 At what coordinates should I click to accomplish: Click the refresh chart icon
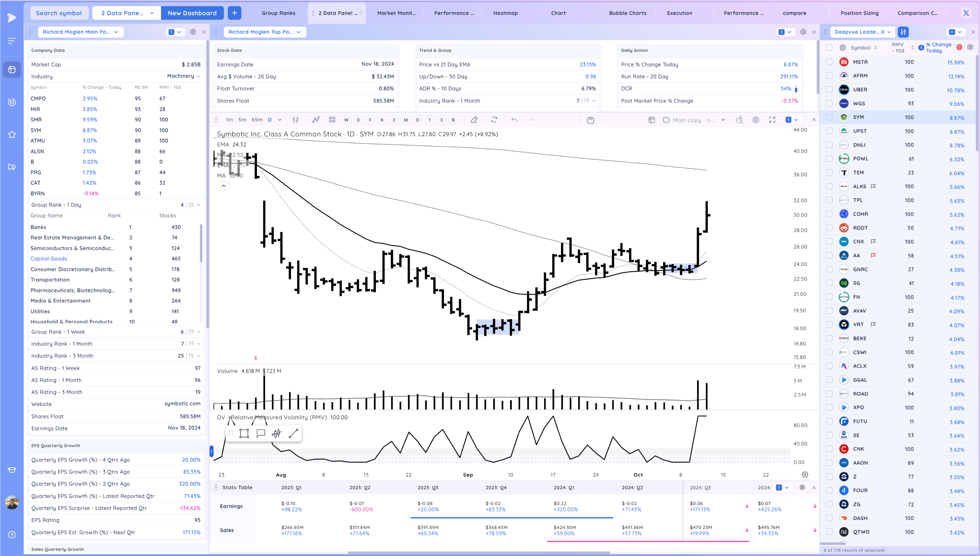coord(494,120)
